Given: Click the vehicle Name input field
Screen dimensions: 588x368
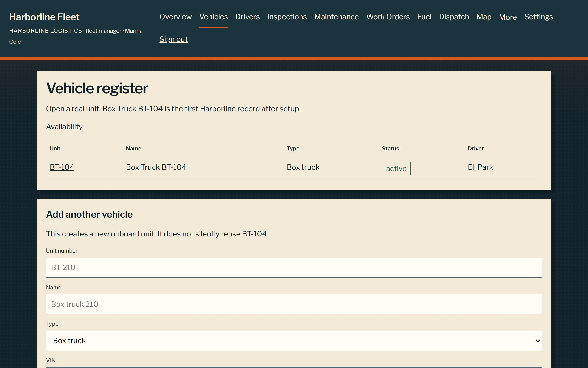Looking at the screenshot, I should point(294,304).
